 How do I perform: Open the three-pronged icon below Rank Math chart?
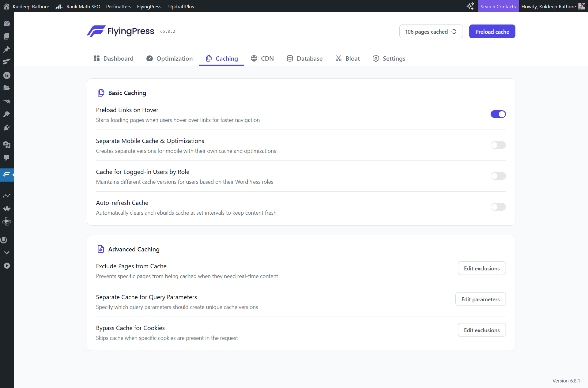click(x=7, y=209)
